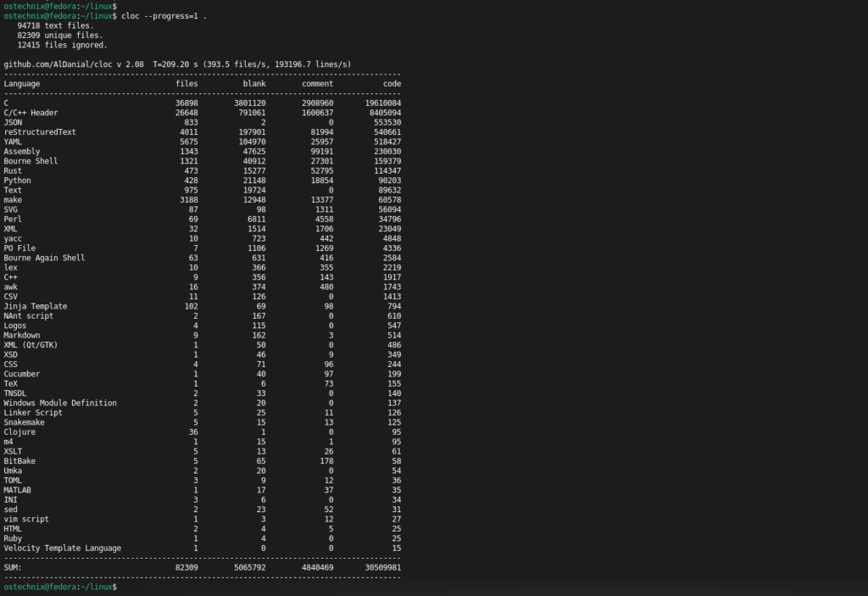
Task: Click the 'T=209.20 s' timing value
Action: pyautogui.click(x=175, y=64)
